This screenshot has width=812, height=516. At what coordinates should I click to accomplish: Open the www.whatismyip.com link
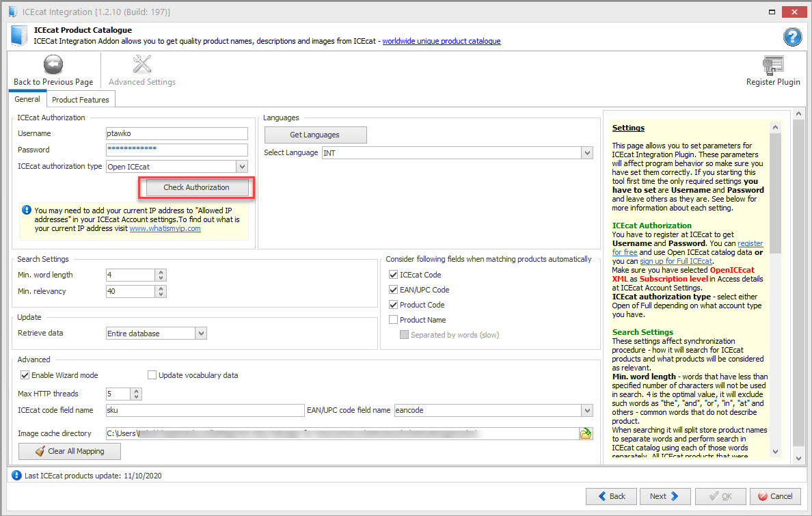point(165,228)
